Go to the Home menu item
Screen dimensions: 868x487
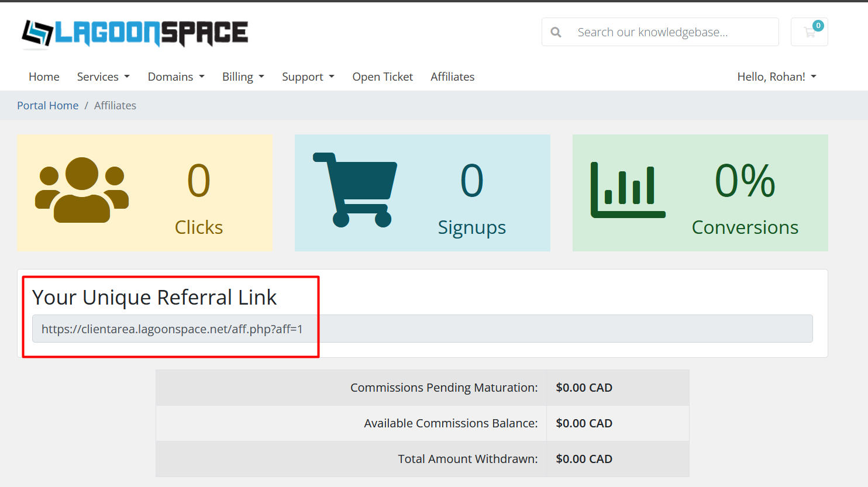(44, 77)
